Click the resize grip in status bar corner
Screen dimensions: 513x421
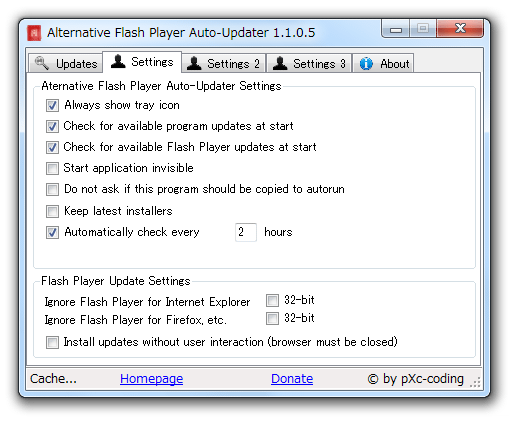(x=475, y=382)
